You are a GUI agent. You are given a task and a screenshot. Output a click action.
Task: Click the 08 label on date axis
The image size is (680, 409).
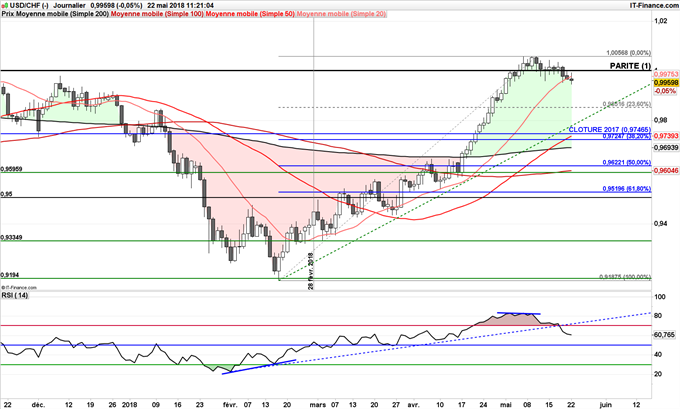tap(527, 405)
